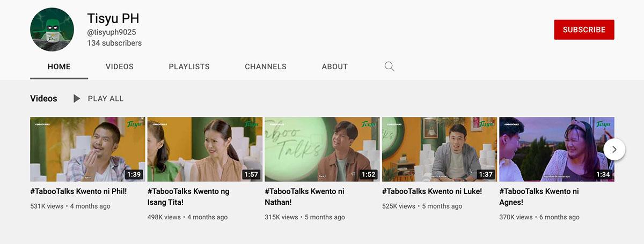Image resolution: width=644 pixels, height=244 pixels.
Task: Click '370K views' under Agnes video
Action: pos(516,217)
